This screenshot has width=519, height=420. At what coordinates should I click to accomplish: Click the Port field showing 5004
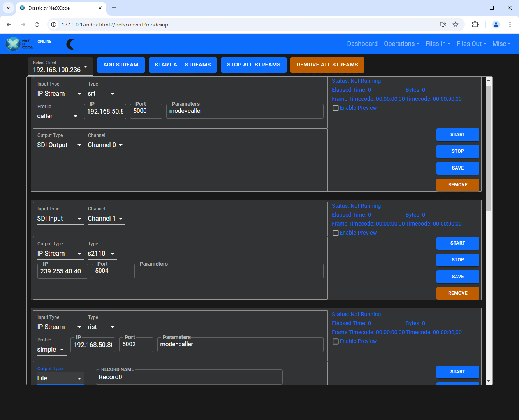[x=111, y=271]
